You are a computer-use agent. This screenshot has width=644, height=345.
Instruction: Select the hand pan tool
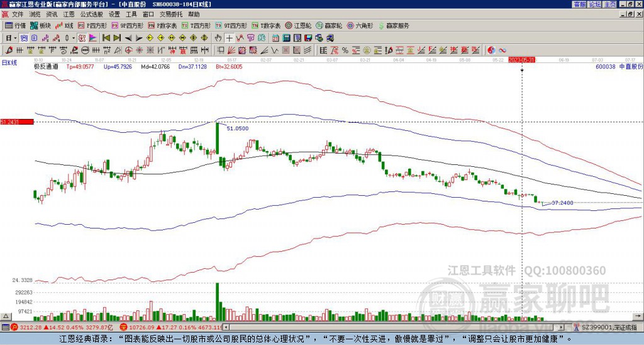click(x=218, y=38)
